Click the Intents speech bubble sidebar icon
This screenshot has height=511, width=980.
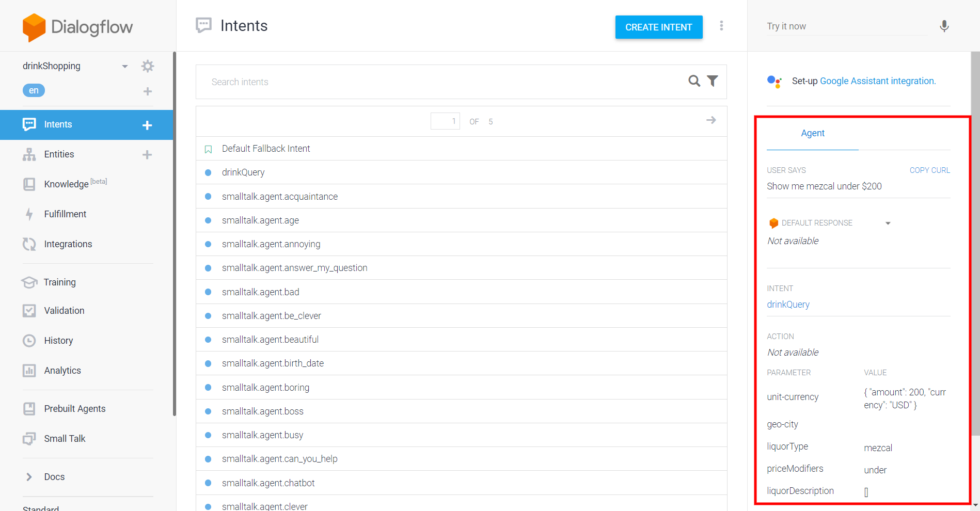(x=29, y=124)
